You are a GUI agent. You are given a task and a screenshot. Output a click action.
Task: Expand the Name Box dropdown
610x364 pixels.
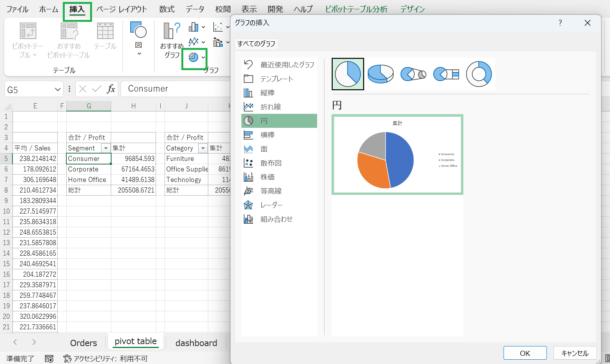pyautogui.click(x=58, y=90)
